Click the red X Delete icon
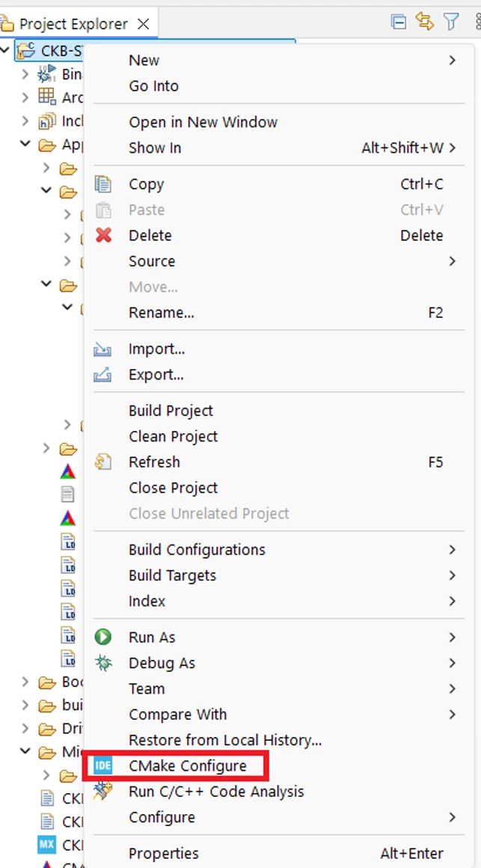Viewport: 481px width, 868px height. click(x=103, y=235)
